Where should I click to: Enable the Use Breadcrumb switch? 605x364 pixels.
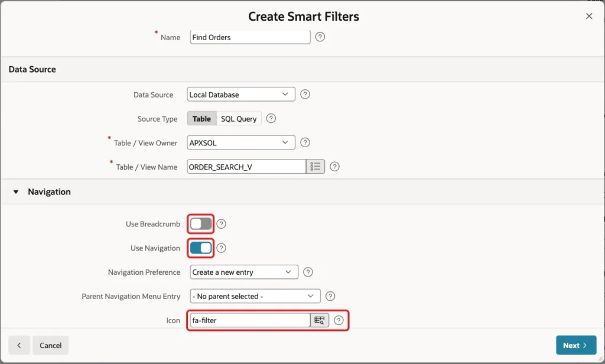[x=201, y=224]
